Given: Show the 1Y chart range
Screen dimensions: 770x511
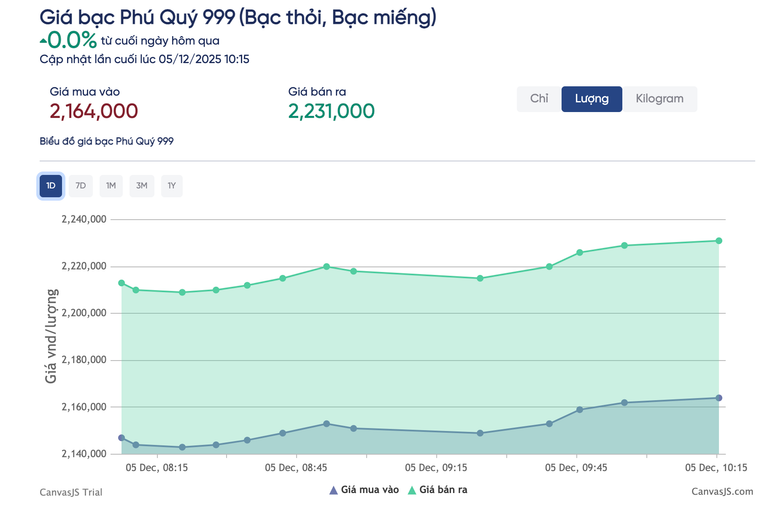Looking at the screenshot, I should 172,185.
